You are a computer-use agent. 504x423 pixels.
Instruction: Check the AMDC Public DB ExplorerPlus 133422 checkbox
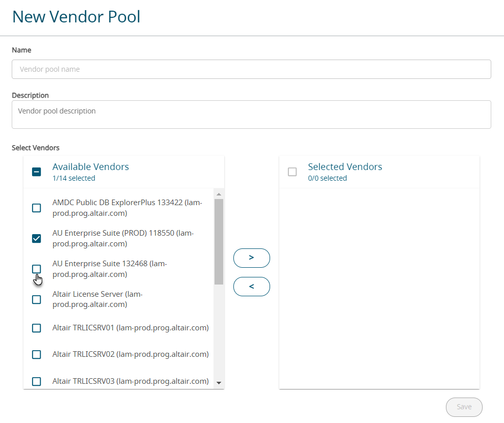[37, 208]
